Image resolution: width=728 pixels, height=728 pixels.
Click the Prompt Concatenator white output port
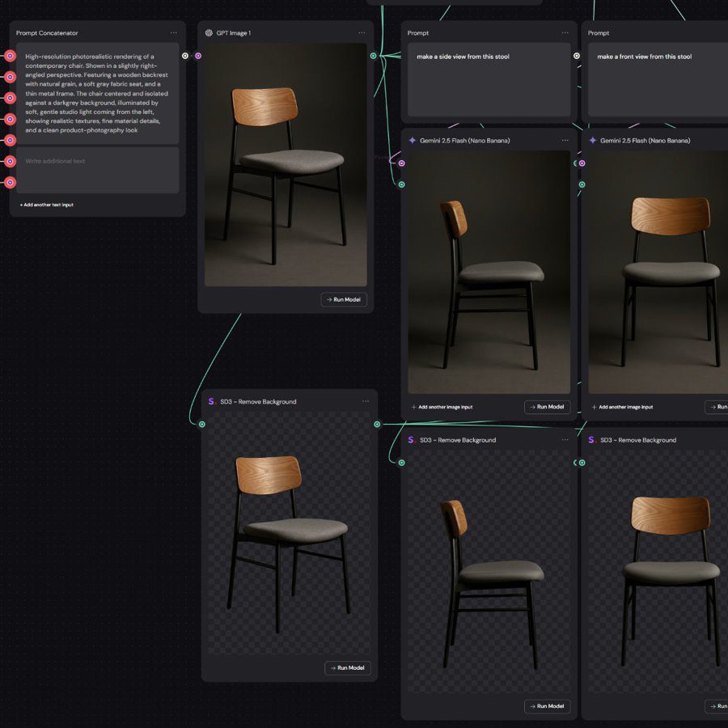[185, 56]
